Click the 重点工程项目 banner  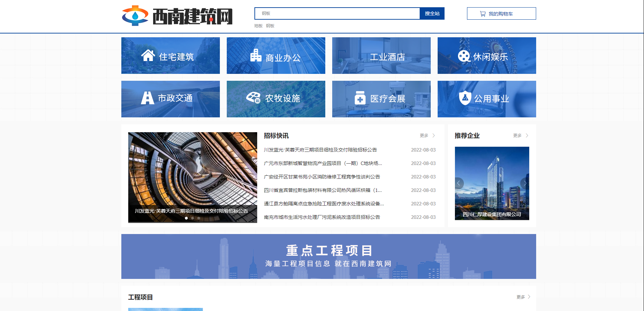[329, 256]
